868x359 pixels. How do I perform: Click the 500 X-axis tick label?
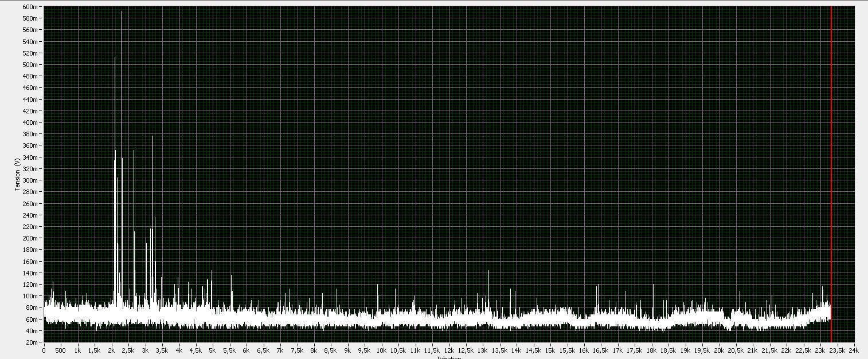[61, 350]
